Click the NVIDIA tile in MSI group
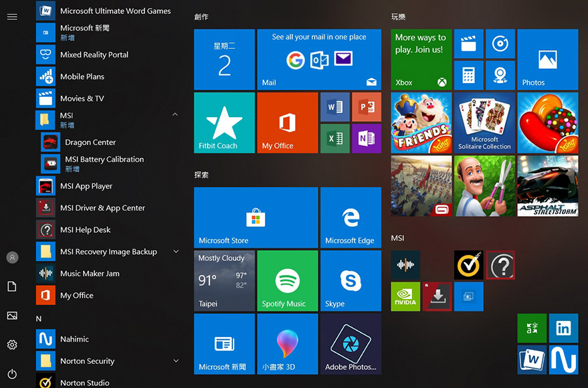 pos(405,296)
